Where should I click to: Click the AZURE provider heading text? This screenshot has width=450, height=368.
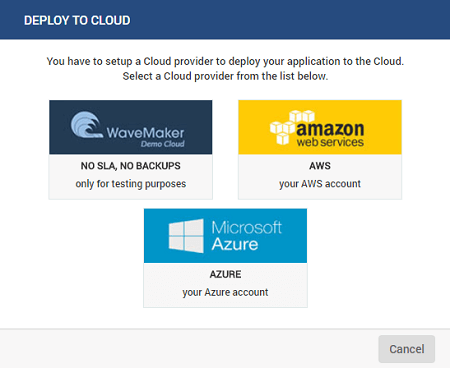(x=225, y=274)
